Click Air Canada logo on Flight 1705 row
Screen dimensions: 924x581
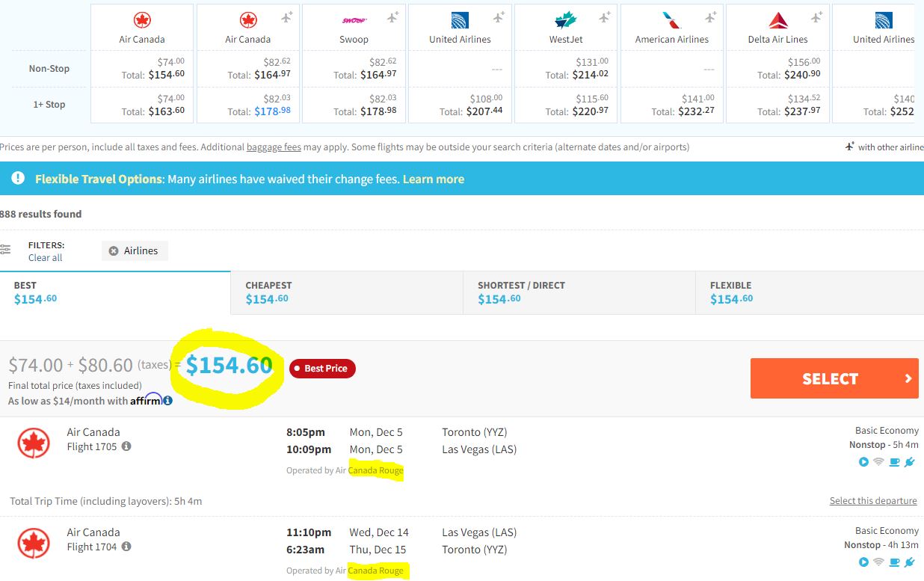pyautogui.click(x=34, y=443)
